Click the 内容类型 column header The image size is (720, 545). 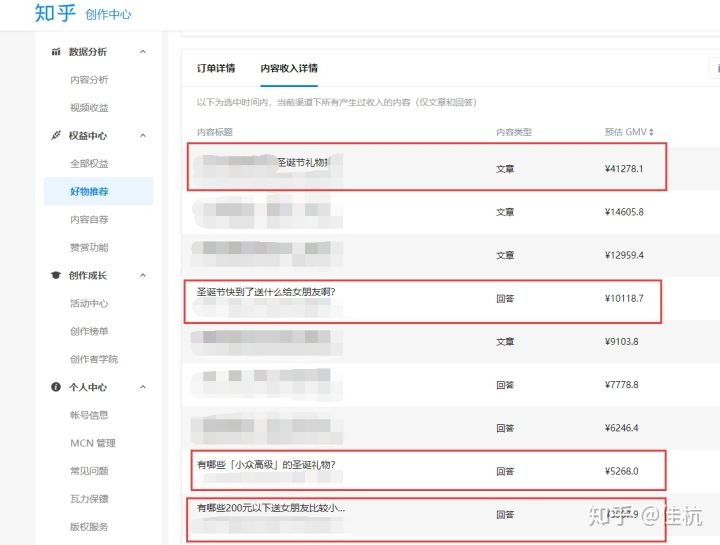pyautogui.click(x=514, y=132)
